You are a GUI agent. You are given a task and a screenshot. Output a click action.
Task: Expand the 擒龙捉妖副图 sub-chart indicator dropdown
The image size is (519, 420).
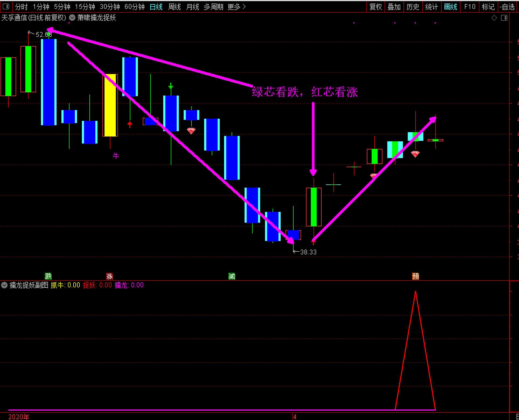[4, 285]
